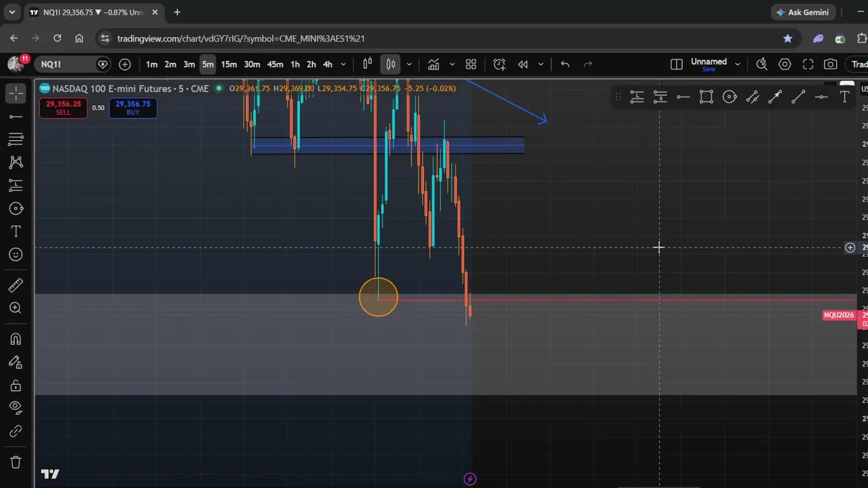The height and width of the screenshot is (488, 868).
Task: Open the layout setup icon
Action: [676, 64]
